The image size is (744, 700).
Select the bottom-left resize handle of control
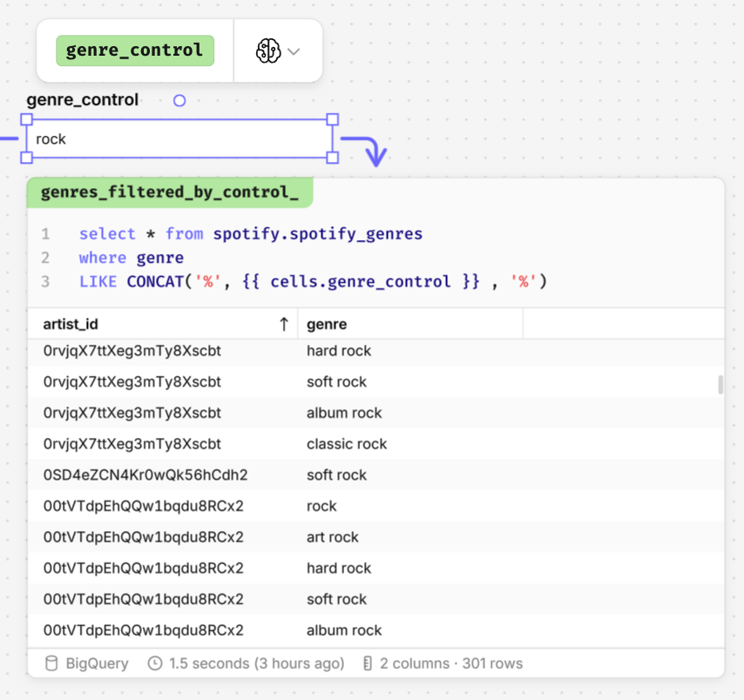tap(26, 158)
